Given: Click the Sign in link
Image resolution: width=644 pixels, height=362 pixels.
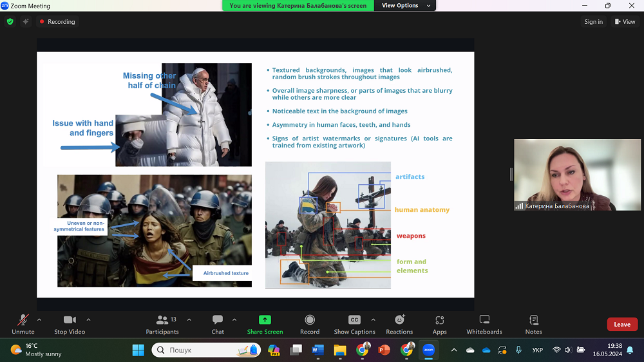Looking at the screenshot, I should tap(593, 22).
